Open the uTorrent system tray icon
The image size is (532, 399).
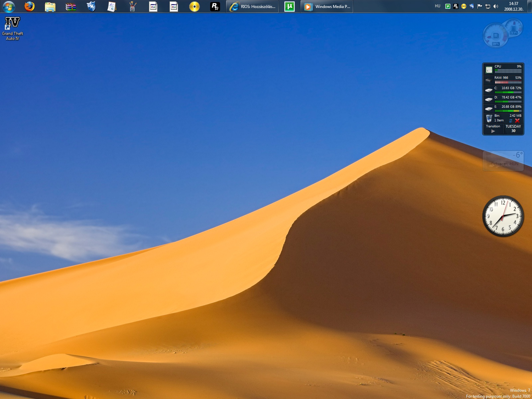(x=448, y=6)
